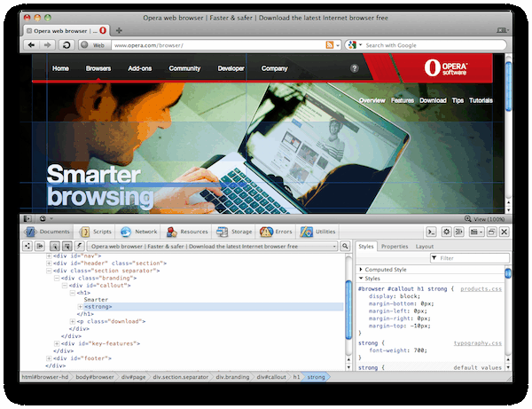The image size is (532, 409).
Task: Click the Download link in sub-navigation
Action: coord(433,100)
